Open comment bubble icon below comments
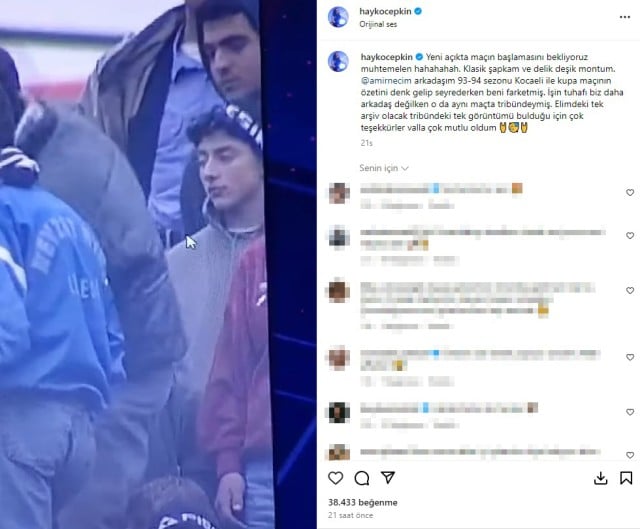The height and width of the screenshot is (529, 640). point(362,478)
